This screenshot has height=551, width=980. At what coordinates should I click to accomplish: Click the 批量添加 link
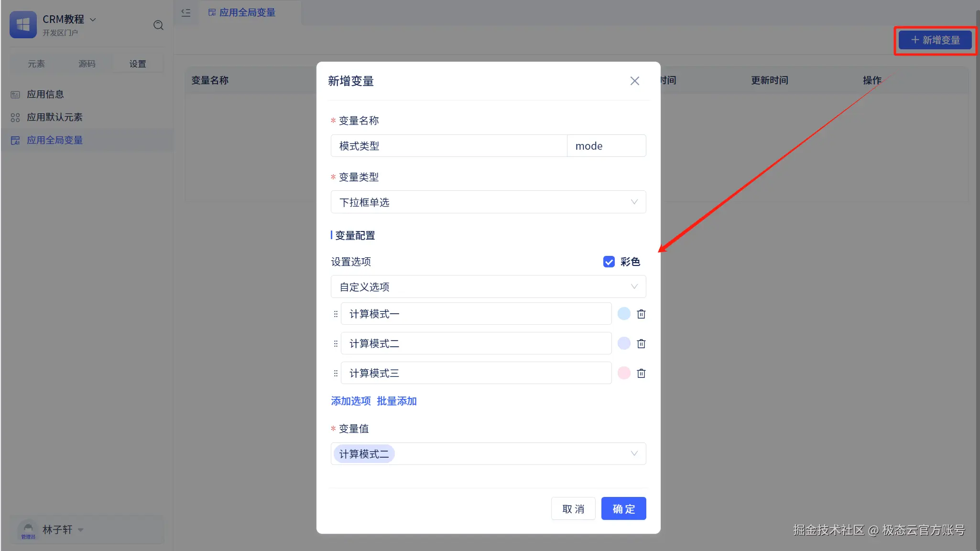click(x=396, y=401)
